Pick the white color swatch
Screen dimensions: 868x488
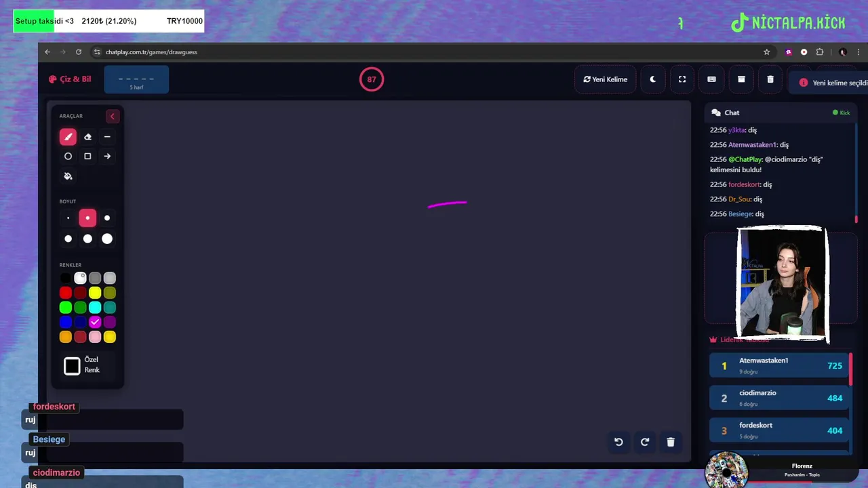click(80, 278)
